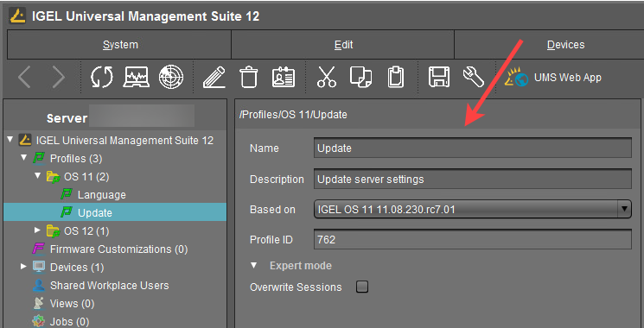The width and height of the screenshot is (644, 328).
Task: Click the copy icon in toolbar
Action: (360, 77)
